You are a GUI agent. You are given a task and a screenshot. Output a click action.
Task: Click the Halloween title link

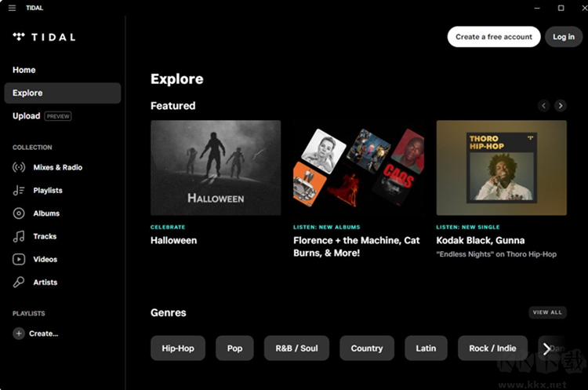(x=173, y=240)
